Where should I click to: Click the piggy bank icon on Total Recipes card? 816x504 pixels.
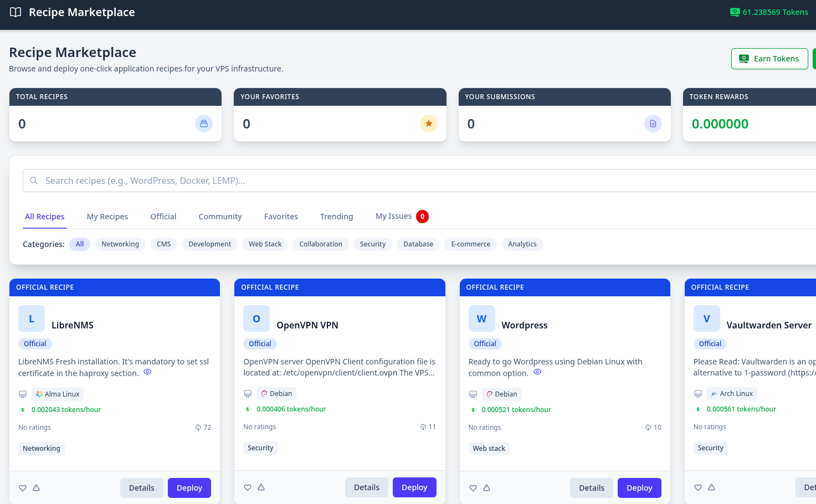point(204,124)
